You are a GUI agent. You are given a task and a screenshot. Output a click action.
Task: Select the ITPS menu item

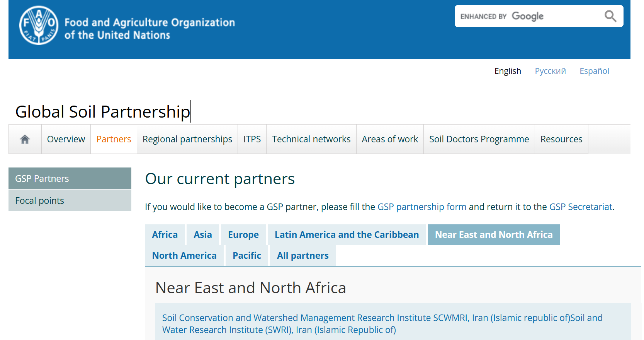(x=252, y=139)
